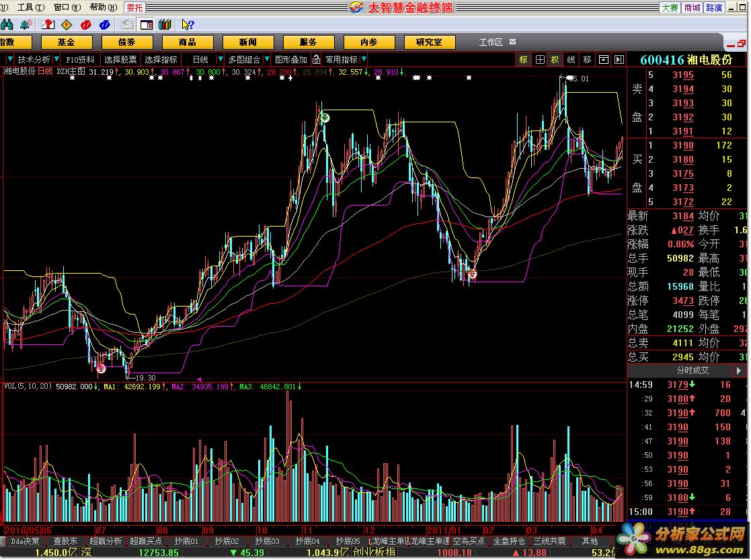Click the VOL(5,10,20) indicator label
The height and width of the screenshot is (560, 751).
[x=28, y=386]
